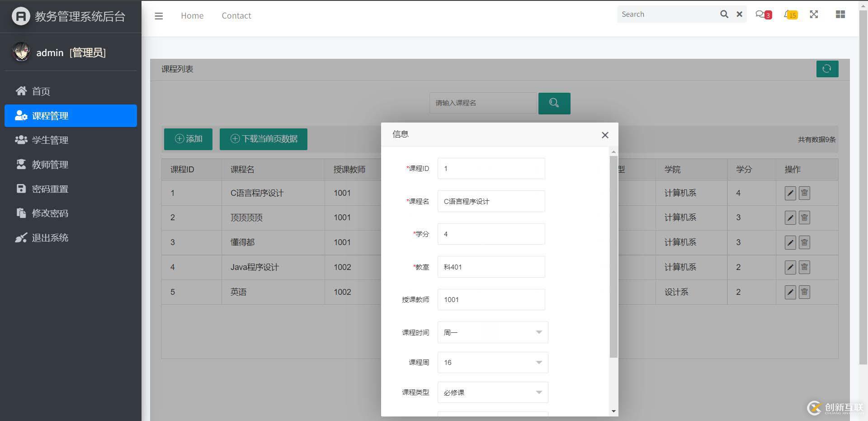
Task: Select 学生管理 in the sidebar
Action: [x=50, y=140]
